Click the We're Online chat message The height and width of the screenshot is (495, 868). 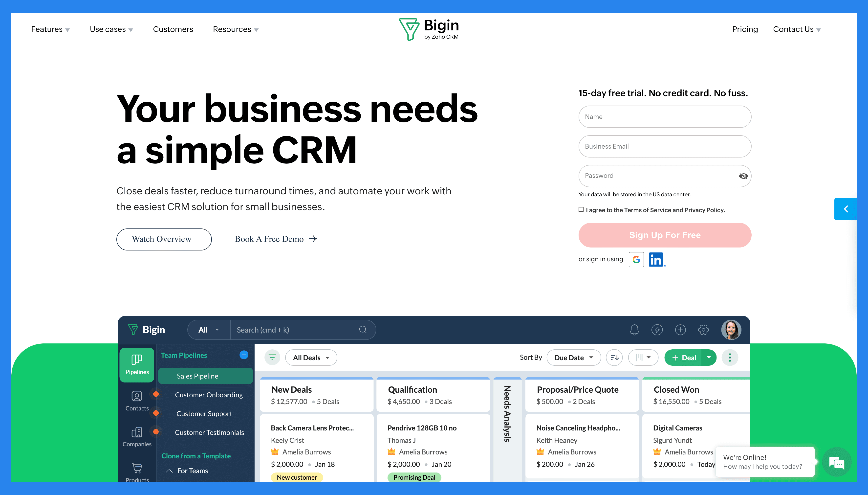tap(765, 462)
